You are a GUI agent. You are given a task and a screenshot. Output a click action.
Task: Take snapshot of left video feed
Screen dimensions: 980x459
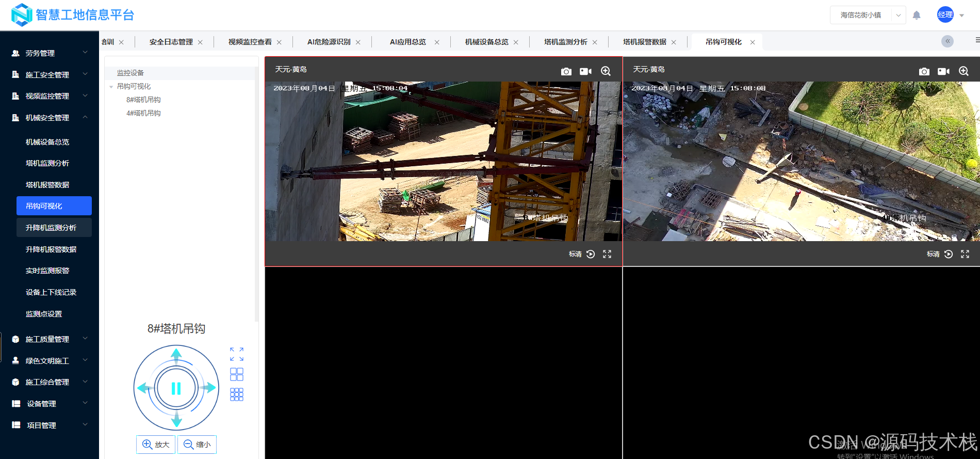tap(566, 71)
